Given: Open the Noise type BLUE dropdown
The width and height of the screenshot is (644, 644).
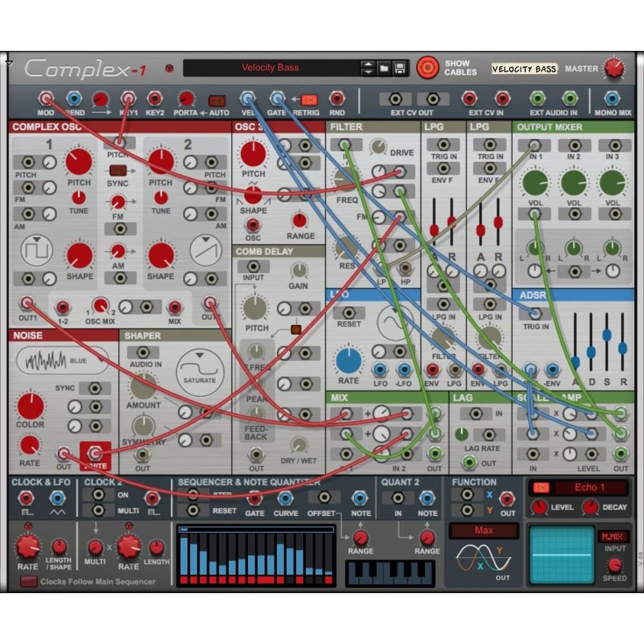Looking at the screenshot, I should pos(62,361).
